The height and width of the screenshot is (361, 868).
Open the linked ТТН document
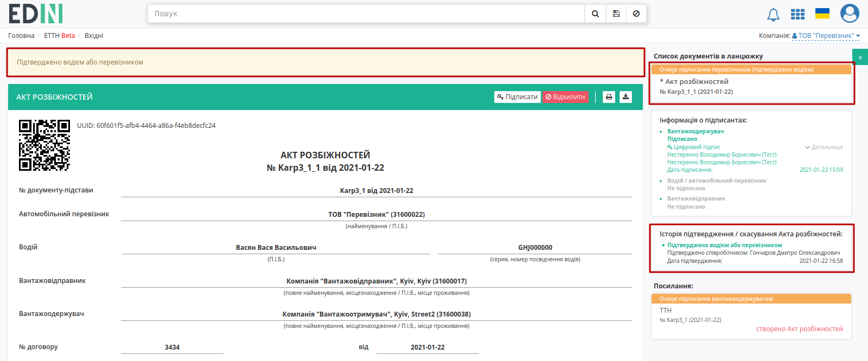(666, 311)
